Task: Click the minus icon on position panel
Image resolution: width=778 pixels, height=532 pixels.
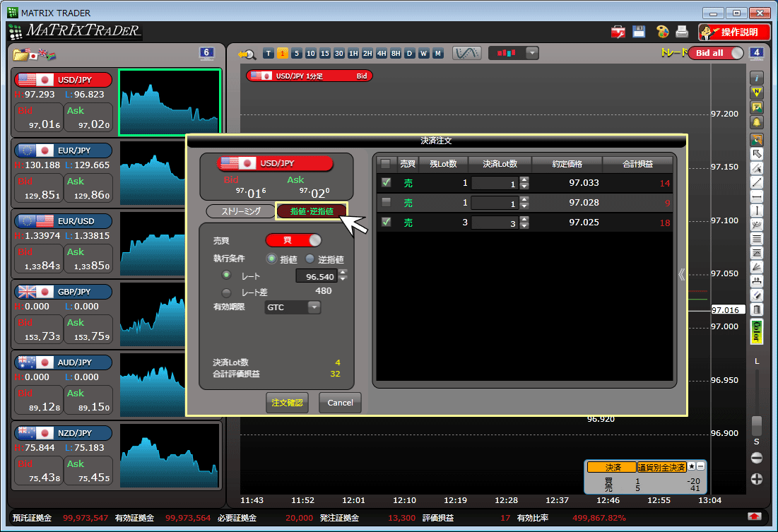Action: [x=700, y=466]
